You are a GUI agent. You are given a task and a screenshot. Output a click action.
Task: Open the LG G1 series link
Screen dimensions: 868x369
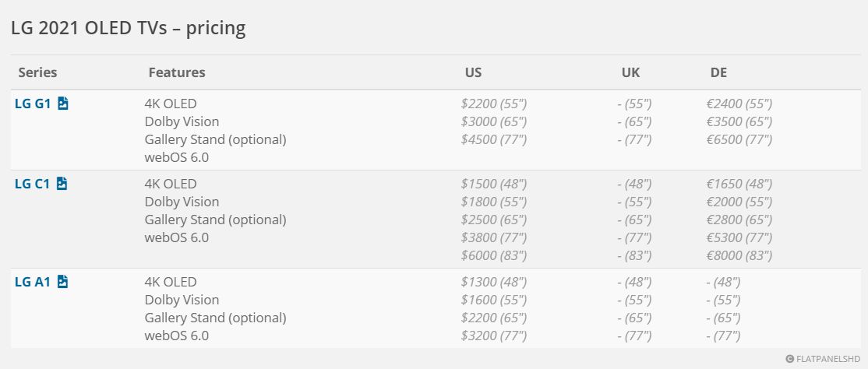tap(33, 103)
